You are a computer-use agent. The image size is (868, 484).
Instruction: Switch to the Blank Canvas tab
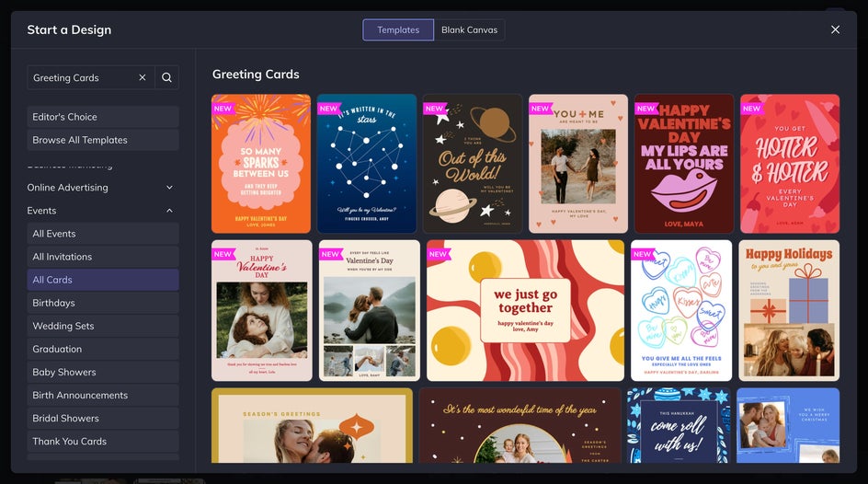click(x=469, y=29)
